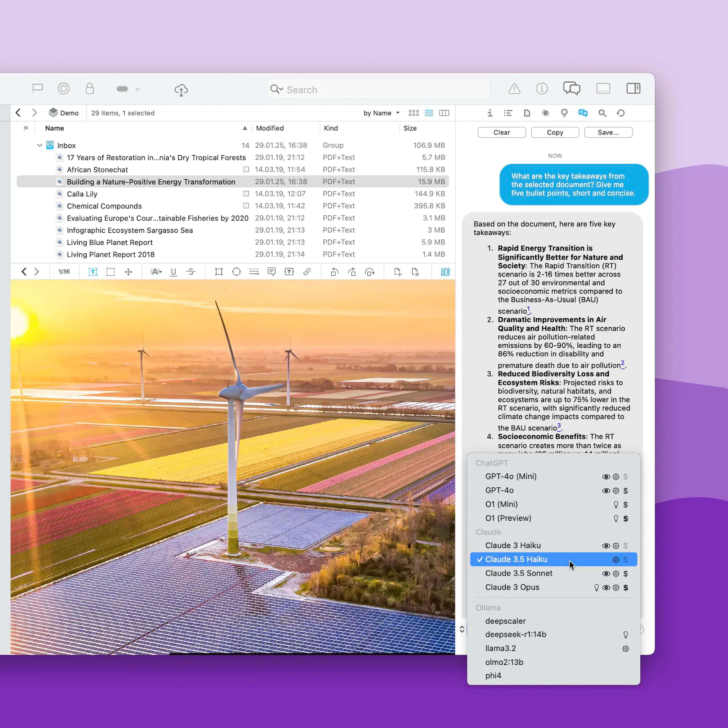Open the chat bubbles icon in toolbar
The width and height of the screenshot is (728, 728).
pyautogui.click(x=572, y=89)
